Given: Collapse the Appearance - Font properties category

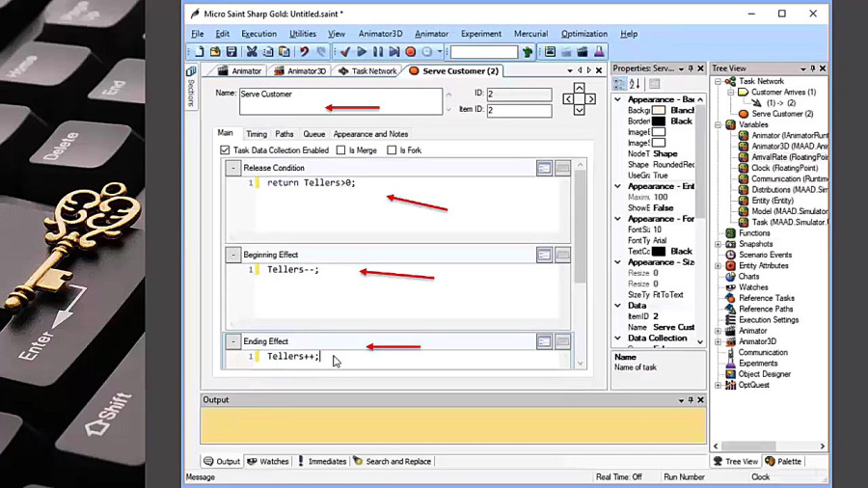Looking at the screenshot, I should pyautogui.click(x=618, y=219).
